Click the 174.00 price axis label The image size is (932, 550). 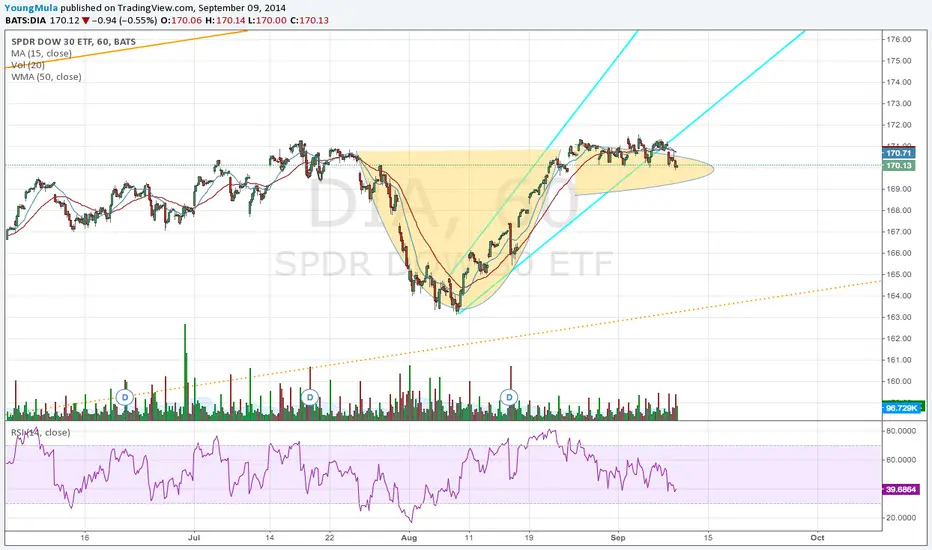coord(899,82)
